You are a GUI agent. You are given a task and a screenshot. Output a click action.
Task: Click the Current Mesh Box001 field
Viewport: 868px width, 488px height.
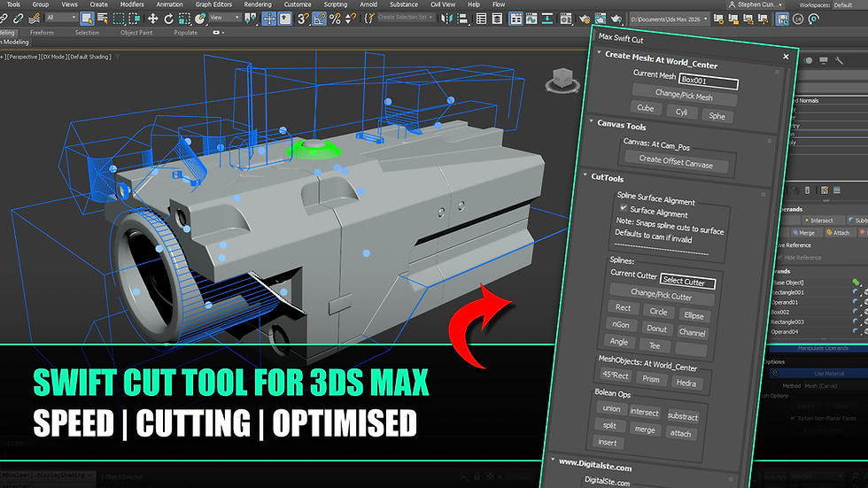pos(708,81)
